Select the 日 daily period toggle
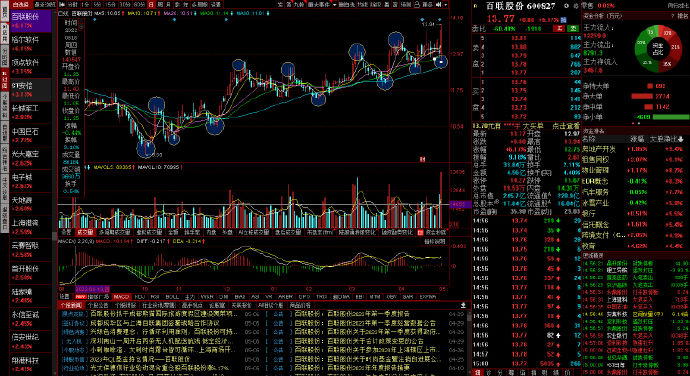 point(151,4)
